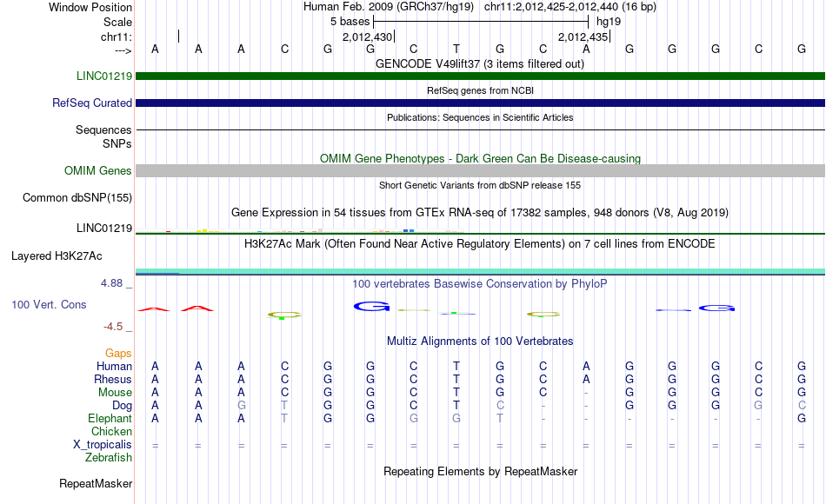Select the Human alignment row label
826x504 pixels.
(114, 366)
